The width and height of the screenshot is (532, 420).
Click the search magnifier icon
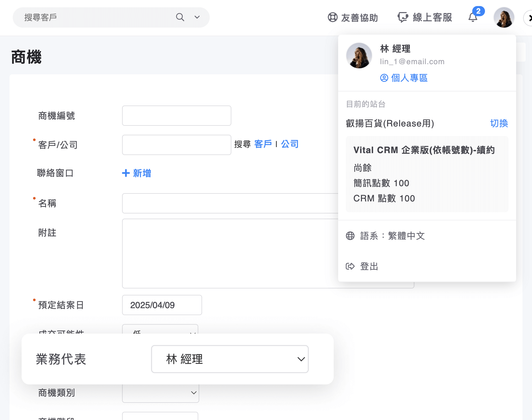(180, 17)
